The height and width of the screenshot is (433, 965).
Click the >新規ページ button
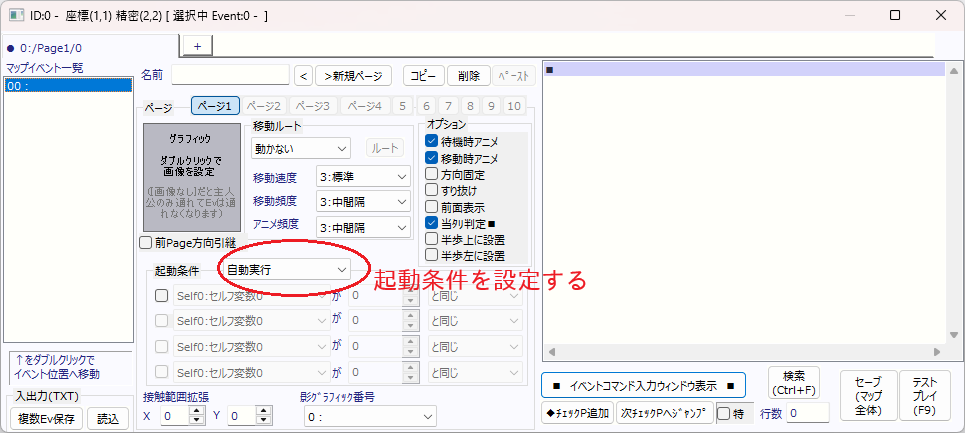[353, 76]
